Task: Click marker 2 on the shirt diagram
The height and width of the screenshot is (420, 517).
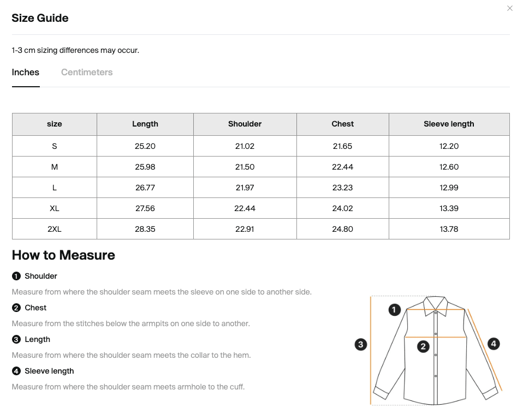Action: 423,346
